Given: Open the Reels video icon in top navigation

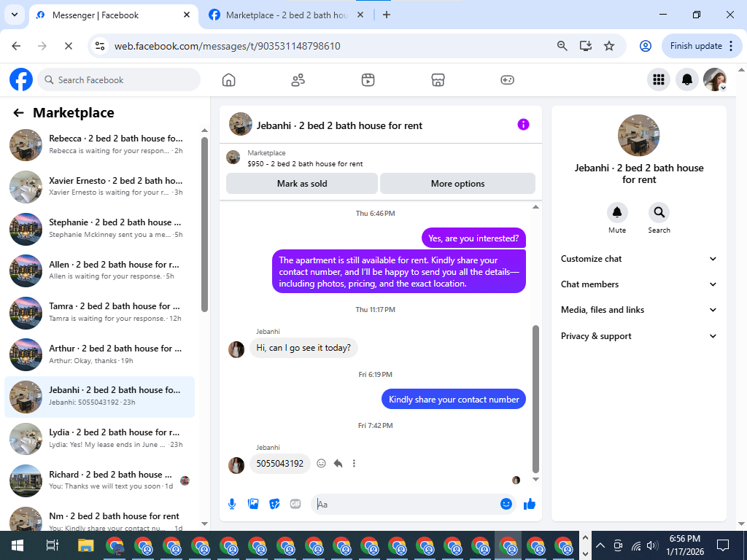Looking at the screenshot, I should 368,80.
